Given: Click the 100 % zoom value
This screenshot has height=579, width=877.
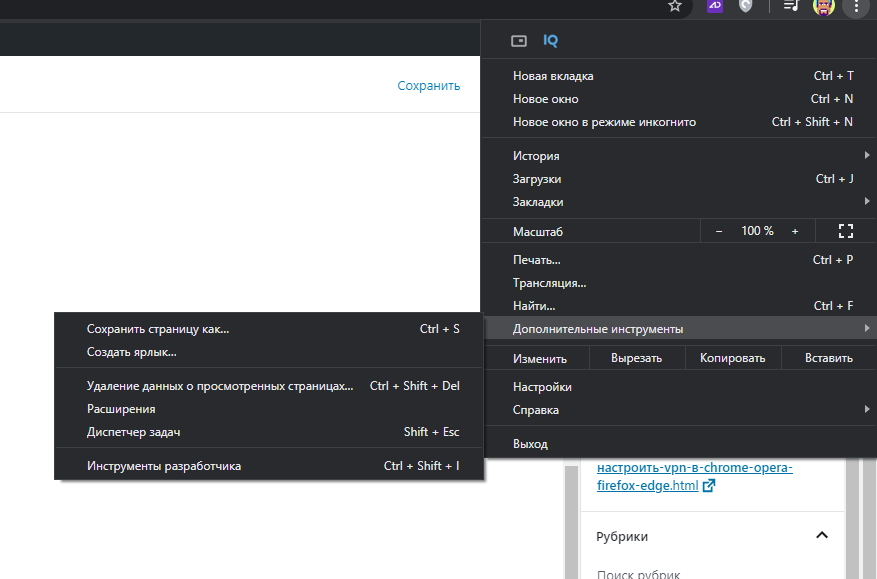Looking at the screenshot, I should point(757,231).
